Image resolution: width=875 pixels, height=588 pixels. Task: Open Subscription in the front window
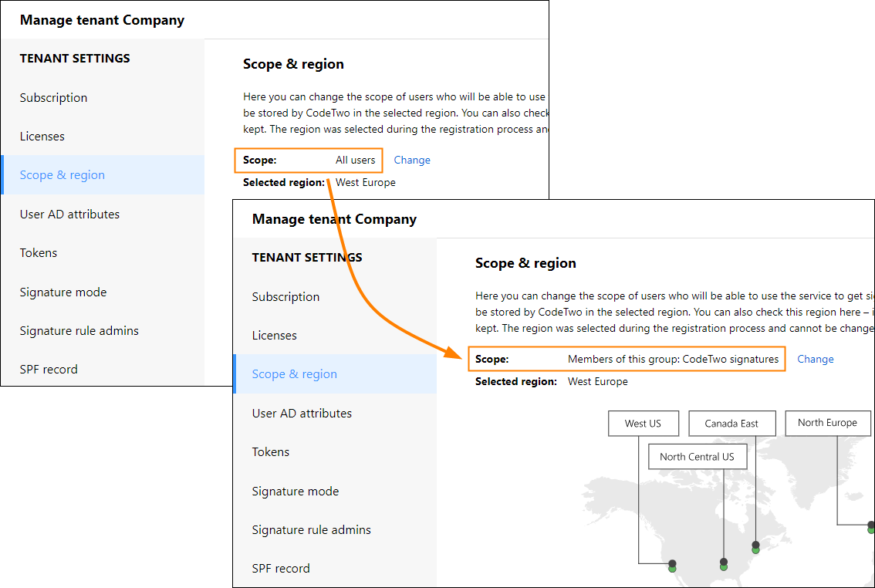click(285, 297)
